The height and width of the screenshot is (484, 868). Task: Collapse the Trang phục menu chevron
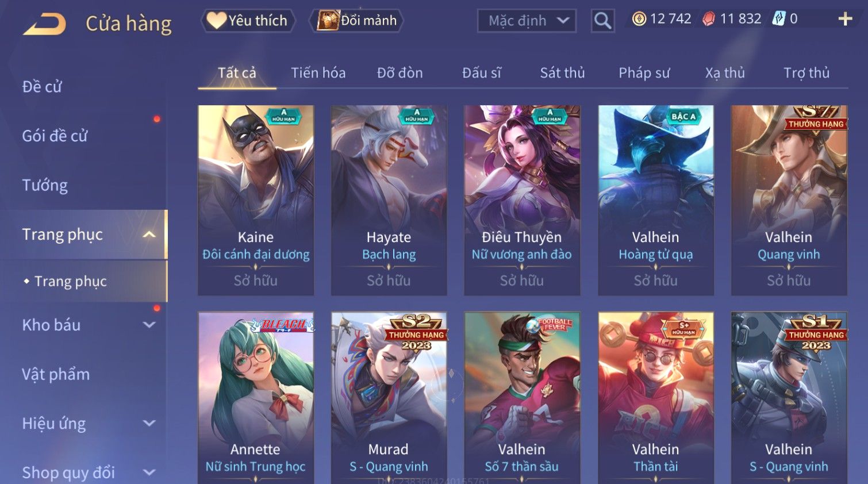(149, 235)
